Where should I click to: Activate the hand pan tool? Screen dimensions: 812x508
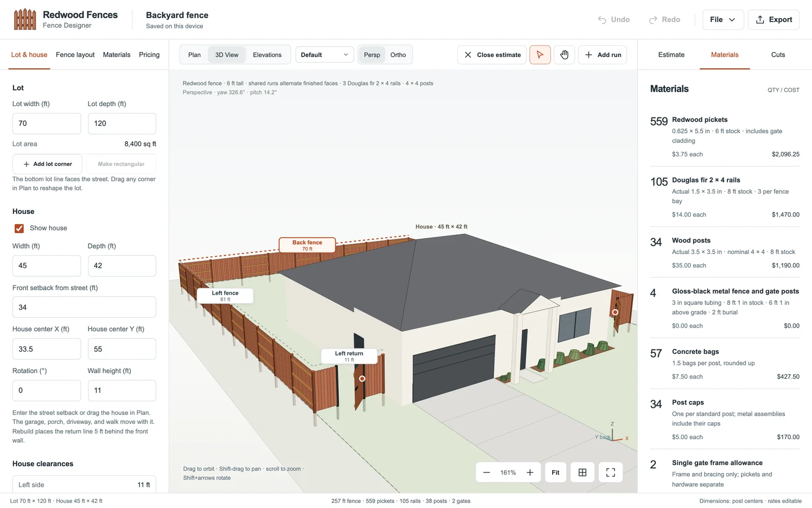564,55
